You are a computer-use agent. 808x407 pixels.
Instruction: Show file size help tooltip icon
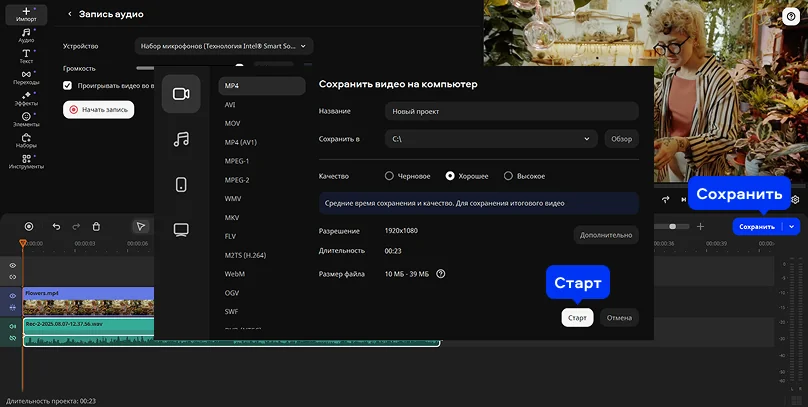point(441,274)
